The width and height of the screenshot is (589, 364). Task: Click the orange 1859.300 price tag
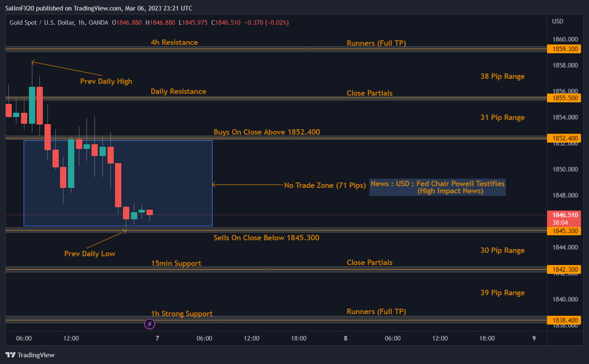(x=564, y=49)
